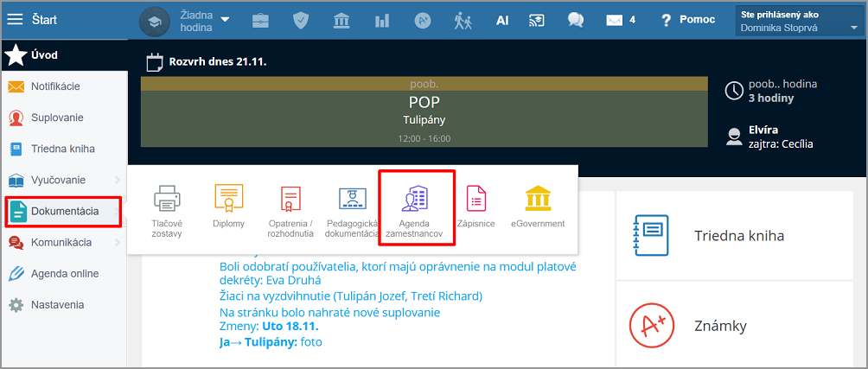Expand Vyučovanie in the sidebar
Viewport: 868px width, 369px height.
[x=59, y=180]
